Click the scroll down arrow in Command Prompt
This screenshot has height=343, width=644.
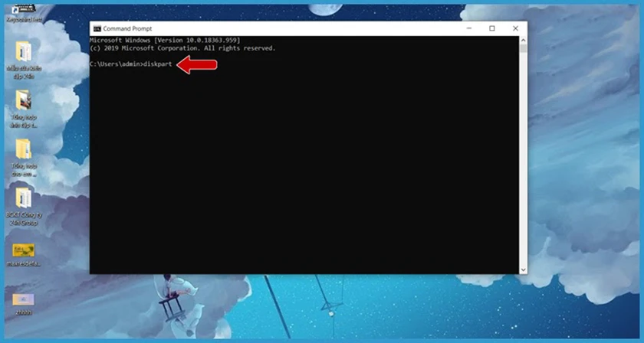tap(523, 269)
